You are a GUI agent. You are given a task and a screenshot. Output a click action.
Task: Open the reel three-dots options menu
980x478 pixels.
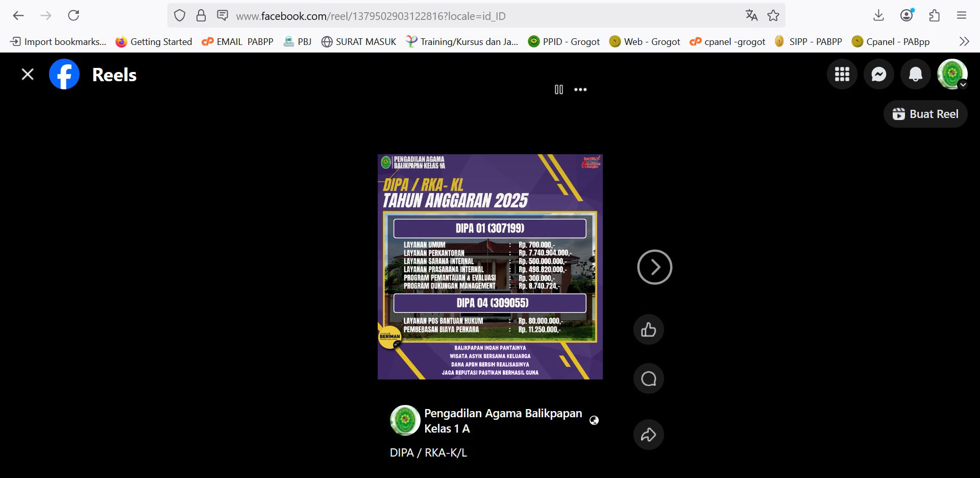580,89
